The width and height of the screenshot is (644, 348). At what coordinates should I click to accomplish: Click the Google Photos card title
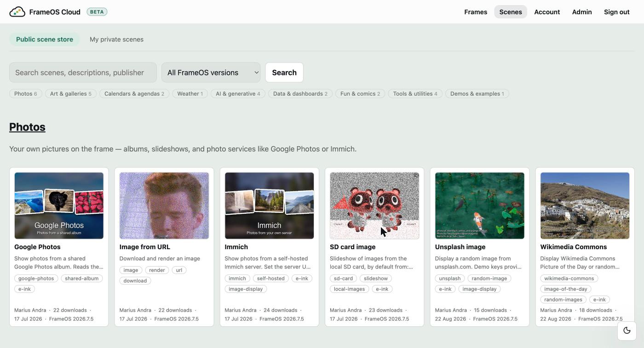coord(37,247)
